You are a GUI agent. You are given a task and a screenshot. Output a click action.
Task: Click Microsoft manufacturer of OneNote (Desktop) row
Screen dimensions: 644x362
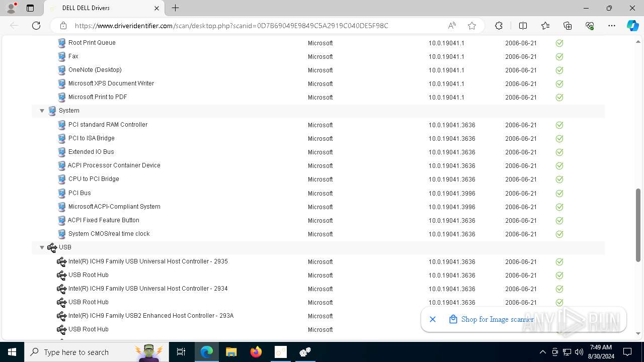[x=320, y=70]
